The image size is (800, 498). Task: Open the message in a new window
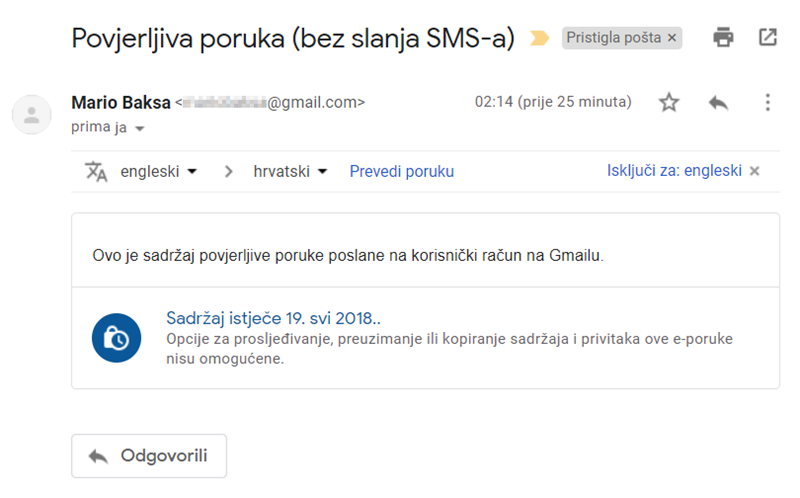coord(768,38)
